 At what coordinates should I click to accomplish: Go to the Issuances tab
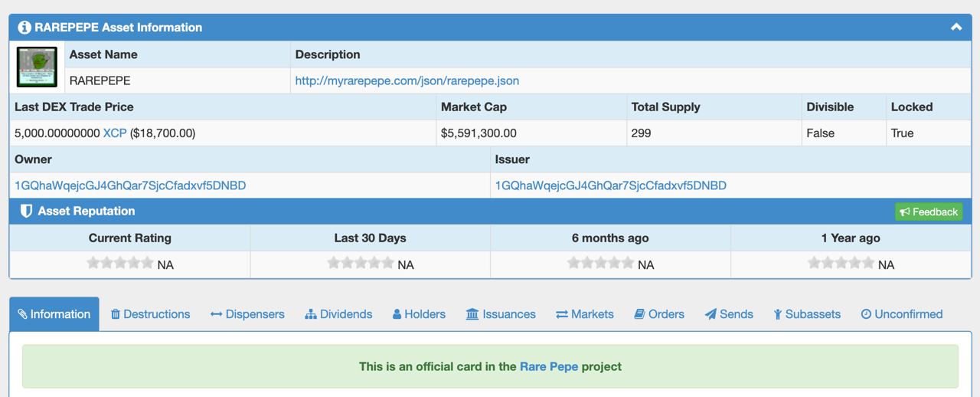coord(501,314)
